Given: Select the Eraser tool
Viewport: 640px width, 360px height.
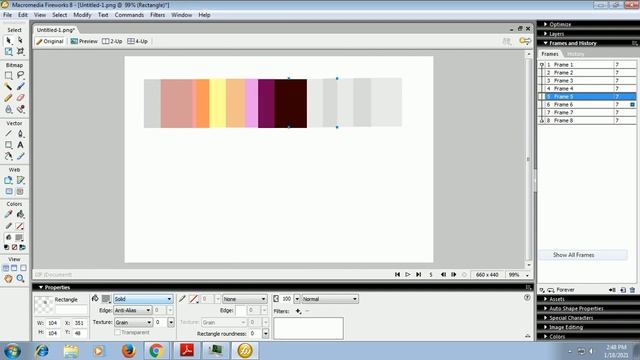Looking at the screenshot, I should 20,98.
